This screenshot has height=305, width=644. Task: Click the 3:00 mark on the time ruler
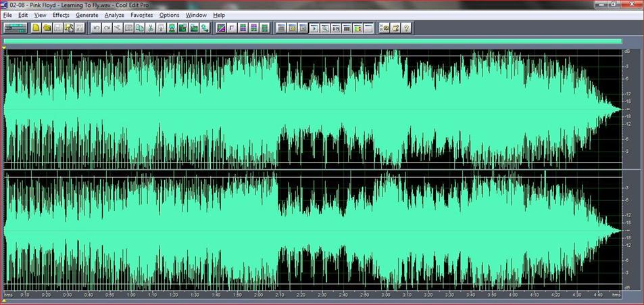click(x=386, y=295)
